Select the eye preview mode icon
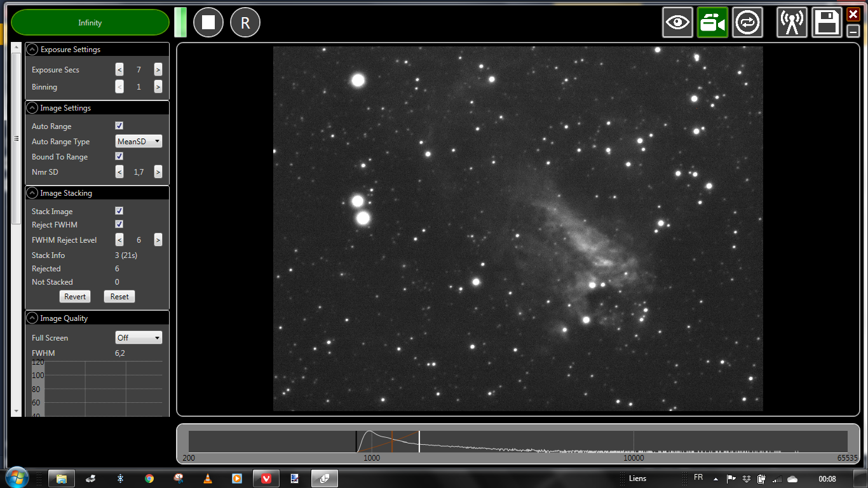The image size is (868, 488). click(677, 22)
